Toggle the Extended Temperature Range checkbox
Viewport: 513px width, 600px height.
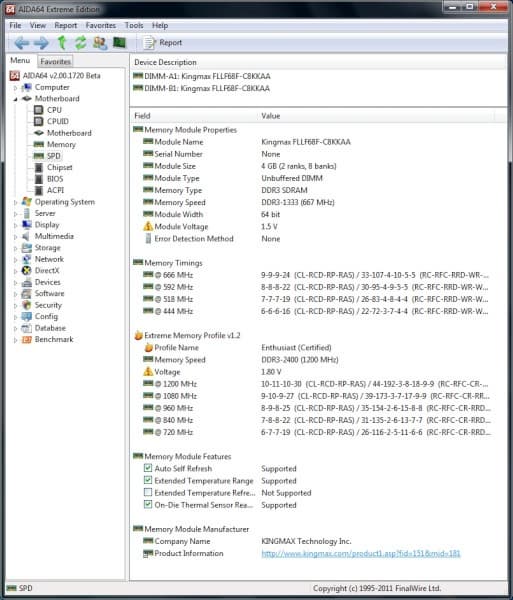[x=148, y=480]
